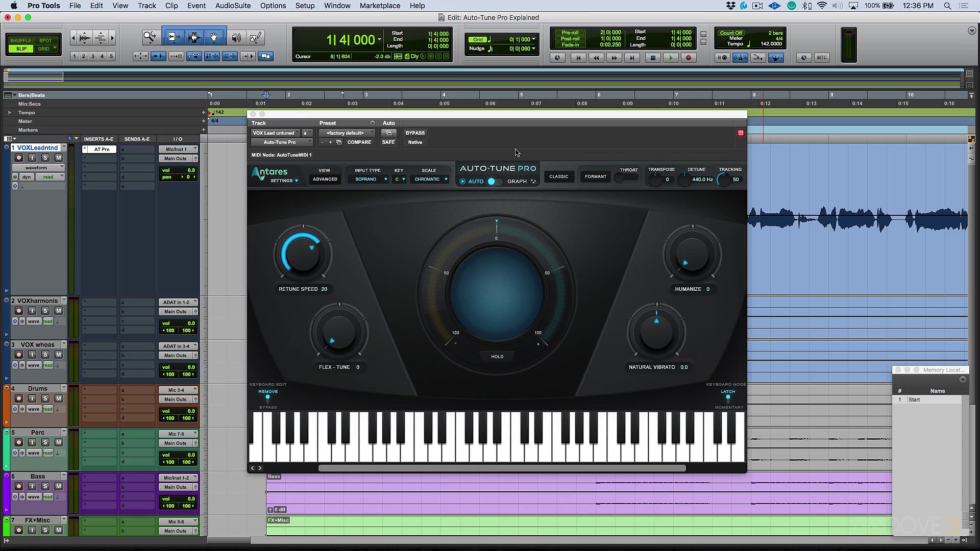The height and width of the screenshot is (551, 980).
Task: Click the ADVANCED view button
Action: pyautogui.click(x=325, y=180)
